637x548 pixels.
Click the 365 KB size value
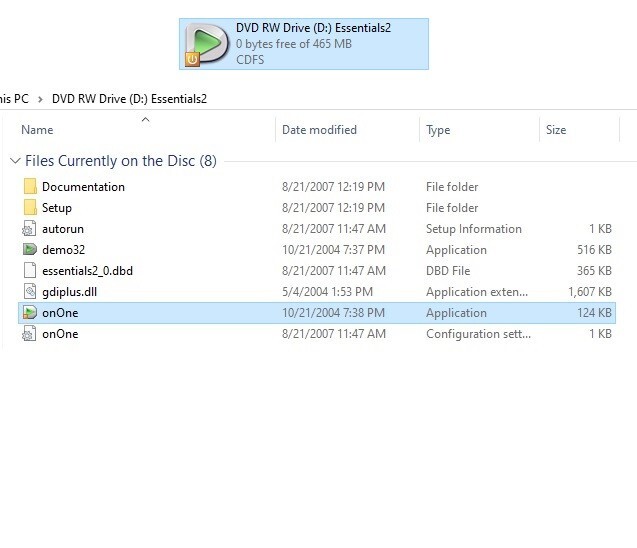594,271
